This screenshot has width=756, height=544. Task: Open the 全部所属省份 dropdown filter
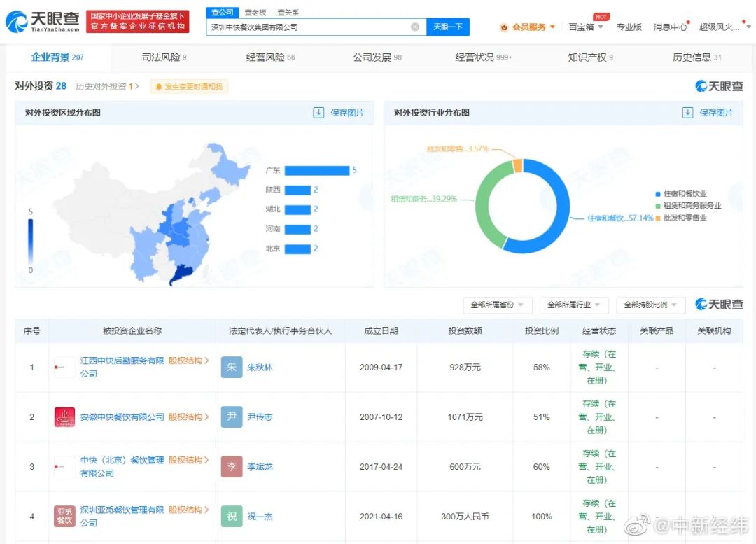click(x=497, y=305)
